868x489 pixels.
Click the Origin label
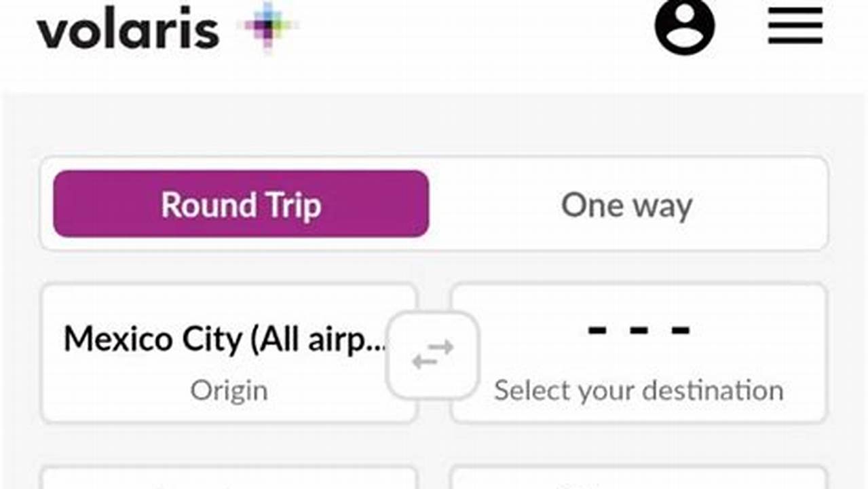pyautogui.click(x=230, y=389)
